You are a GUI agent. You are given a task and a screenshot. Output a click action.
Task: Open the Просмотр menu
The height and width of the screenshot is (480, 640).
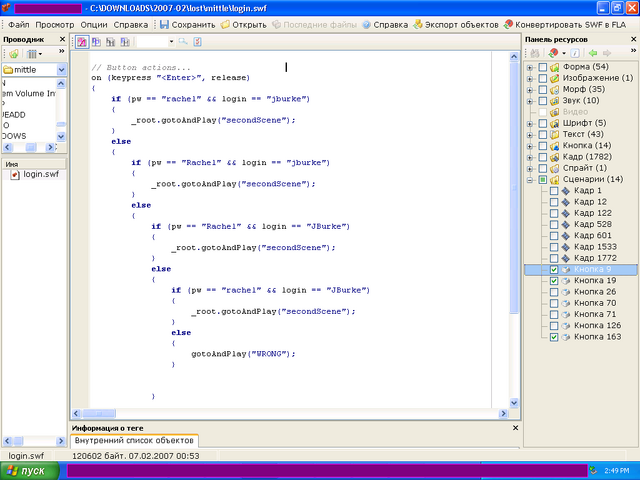pyautogui.click(x=55, y=24)
